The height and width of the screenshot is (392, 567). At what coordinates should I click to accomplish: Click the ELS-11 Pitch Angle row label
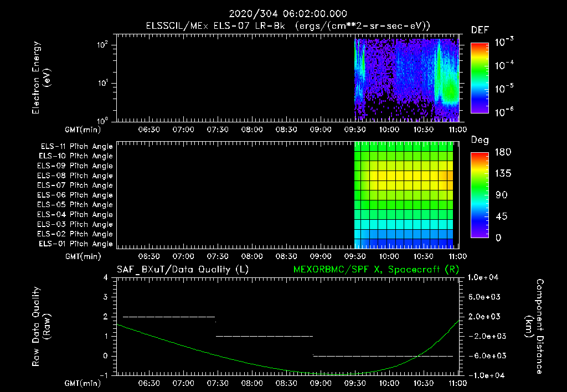76,147
